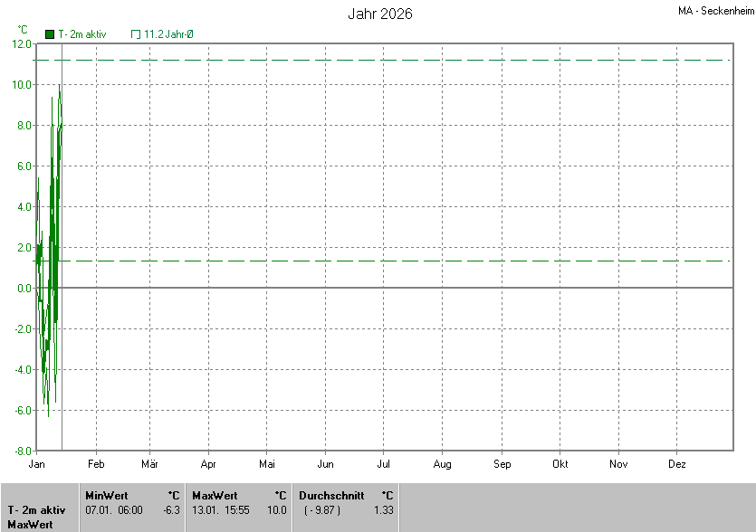Click the Durchschnitt column header
The width and height of the screenshot is (756, 532).
pyautogui.click(x=331, y=495)
